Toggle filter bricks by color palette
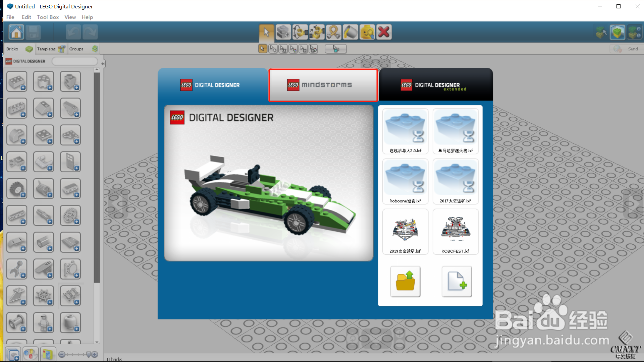 (30, 354)
